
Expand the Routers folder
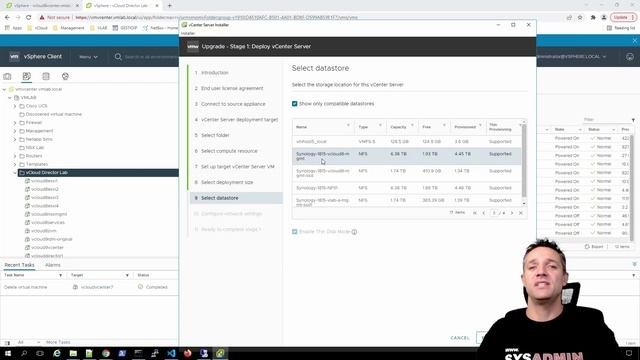coord(15,156)
